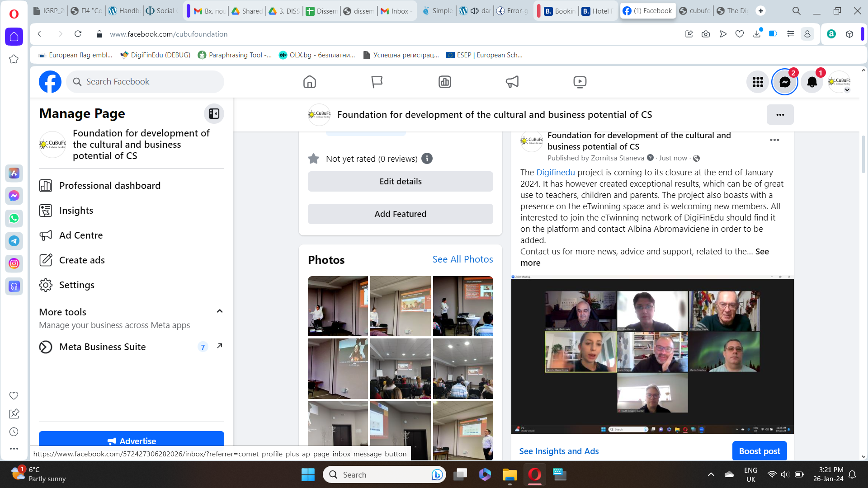Open Opera sidebar Messenger icon

14,196
